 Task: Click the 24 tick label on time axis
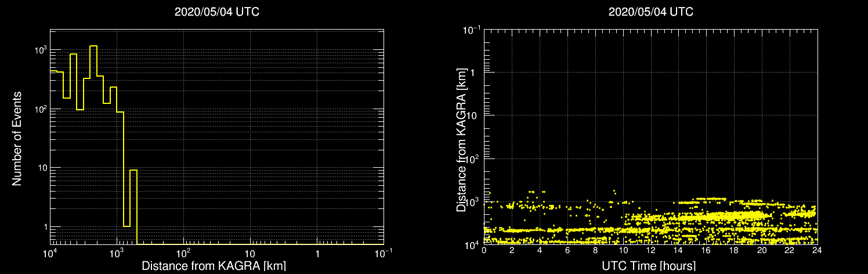(x=817, y=251)
